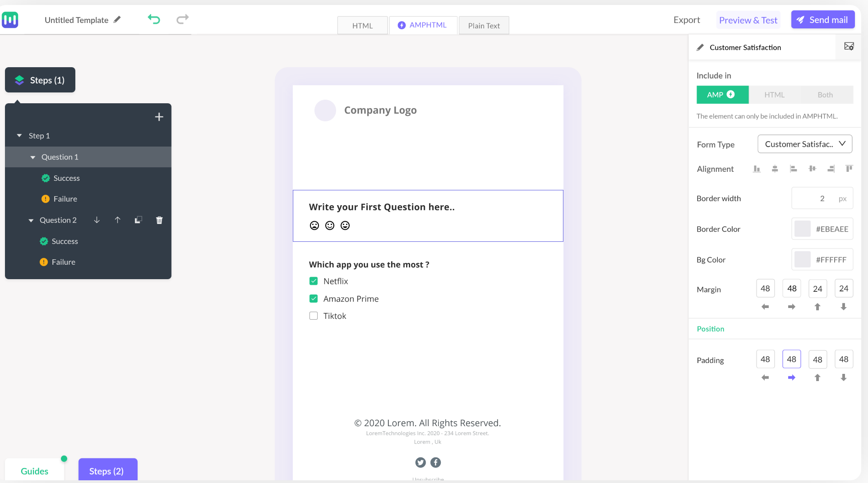
Task: Move Question 2 down with arrow
Action: coord(97,220)
